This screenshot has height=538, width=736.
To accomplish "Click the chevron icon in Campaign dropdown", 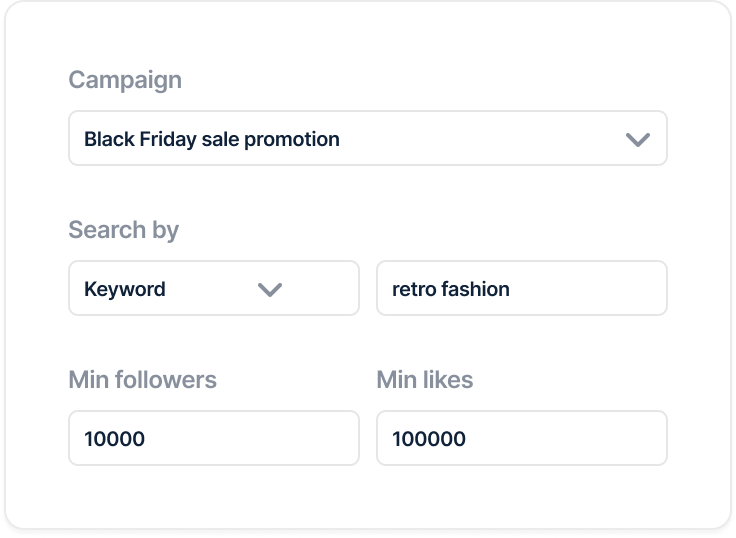I will click(x=637, y=139).
